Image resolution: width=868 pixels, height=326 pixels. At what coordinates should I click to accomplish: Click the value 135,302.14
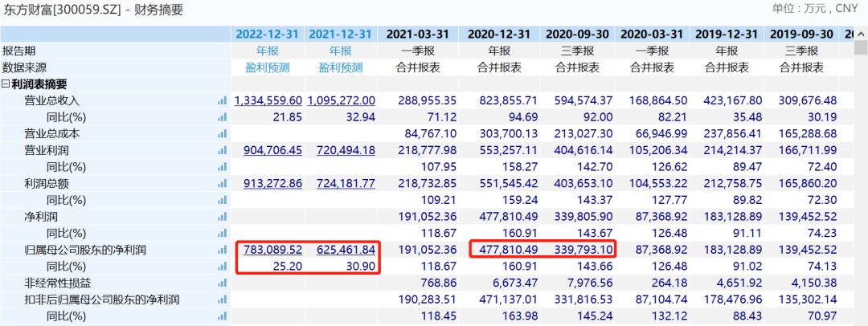click(808, 300)
